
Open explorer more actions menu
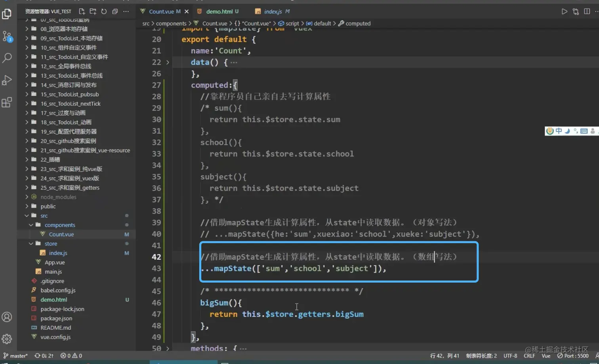tap(126, 11)
